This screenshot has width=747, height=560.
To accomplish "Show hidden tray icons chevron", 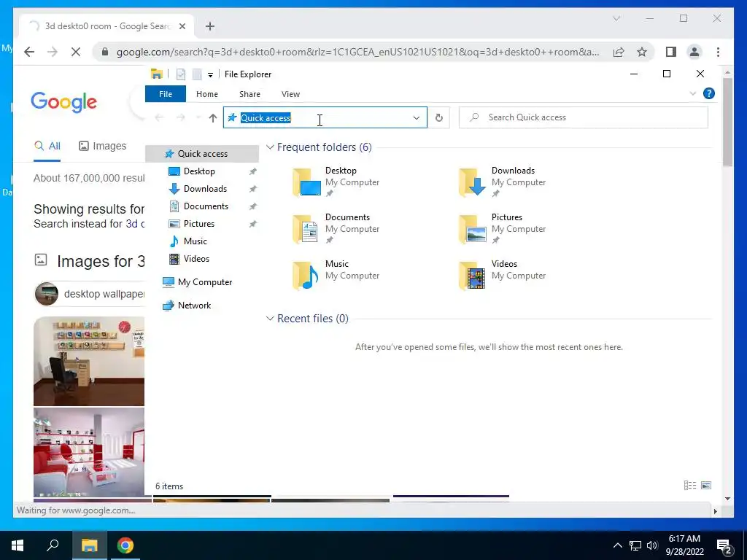I will [x=617, y=545].
